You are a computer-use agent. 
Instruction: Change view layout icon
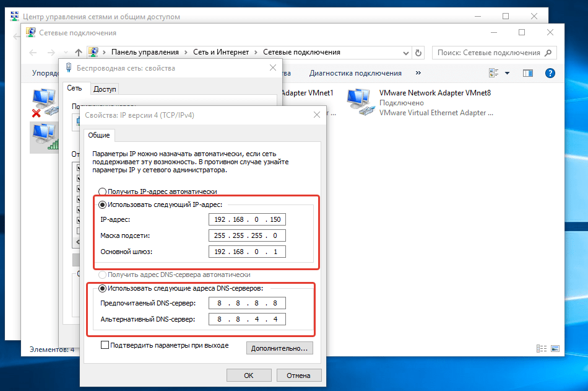493,73
